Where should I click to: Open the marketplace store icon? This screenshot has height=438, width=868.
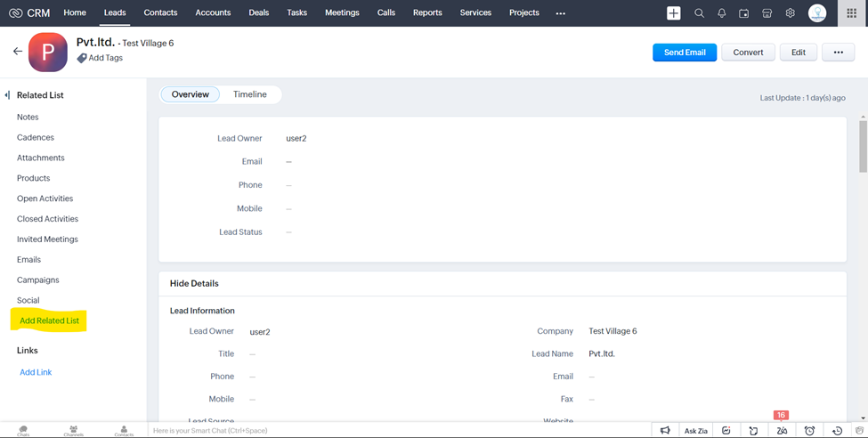click(x=767, y=12)
